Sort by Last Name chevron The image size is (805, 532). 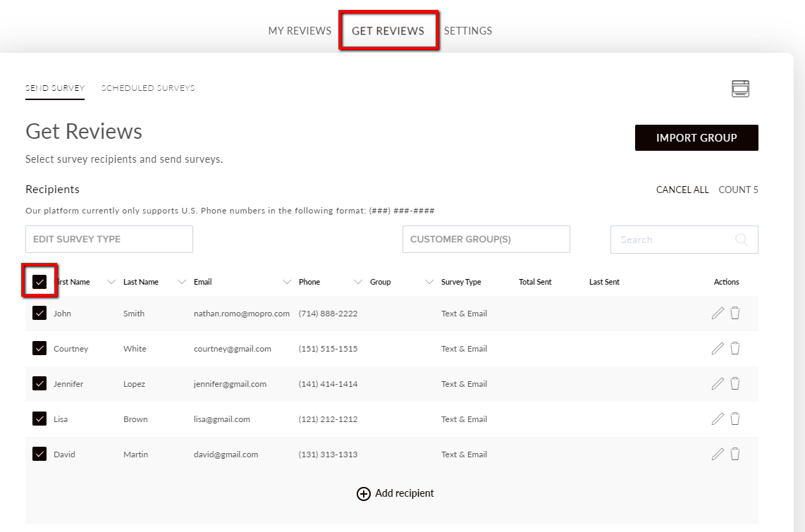[x=181, y=282]
